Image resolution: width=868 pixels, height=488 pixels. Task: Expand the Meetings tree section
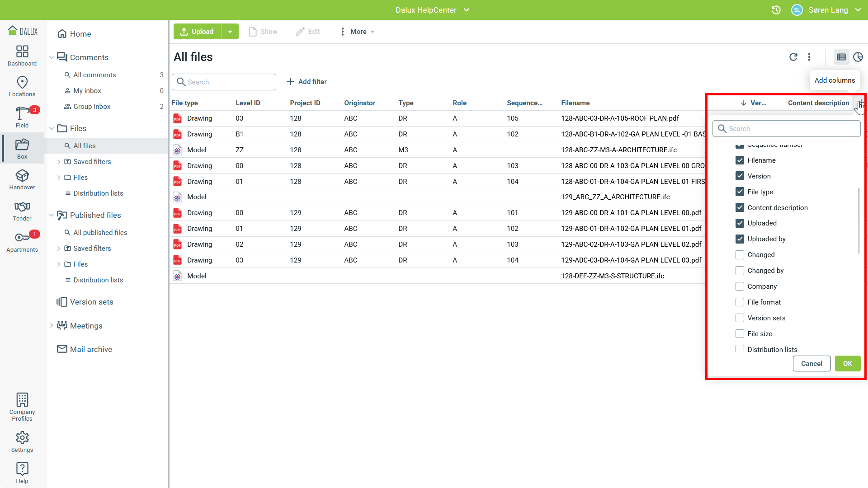pyautogui.click(x=52, y=325)
